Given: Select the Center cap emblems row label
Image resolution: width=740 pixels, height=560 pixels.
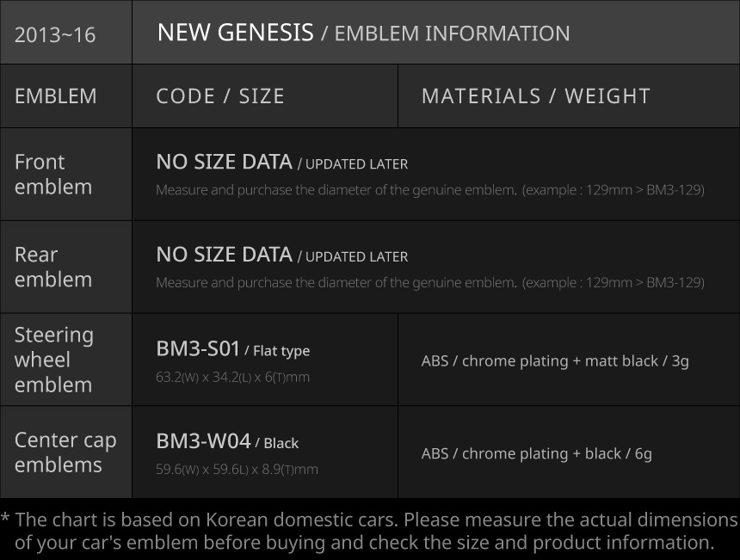Looking at the screenshot, I should pos(65,452).
